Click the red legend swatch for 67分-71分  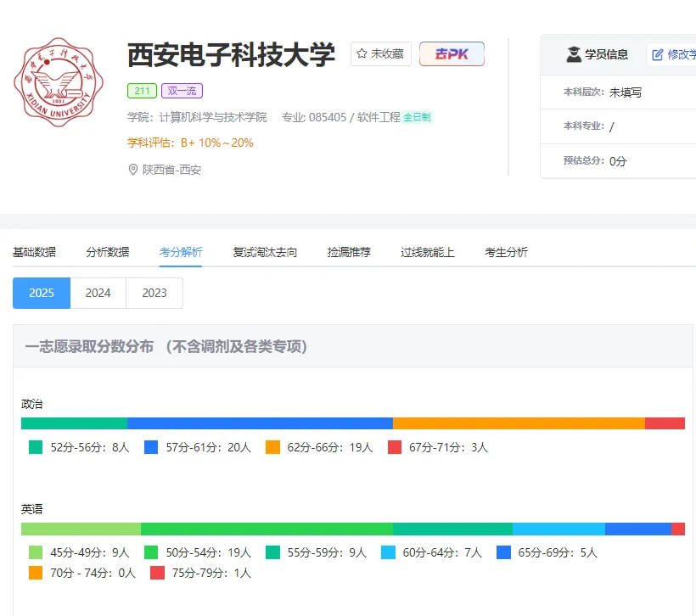395,447
